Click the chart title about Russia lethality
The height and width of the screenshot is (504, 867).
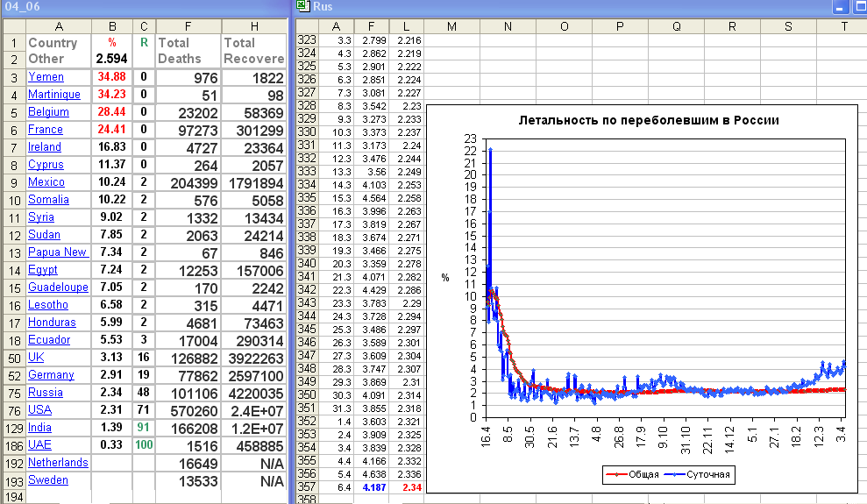[x=649, y=120]
